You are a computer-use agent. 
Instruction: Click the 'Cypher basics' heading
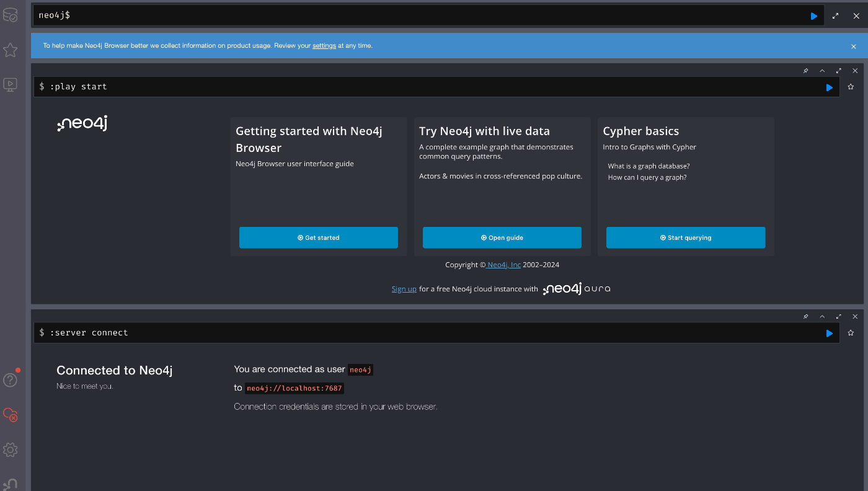[x=640, y=131]
